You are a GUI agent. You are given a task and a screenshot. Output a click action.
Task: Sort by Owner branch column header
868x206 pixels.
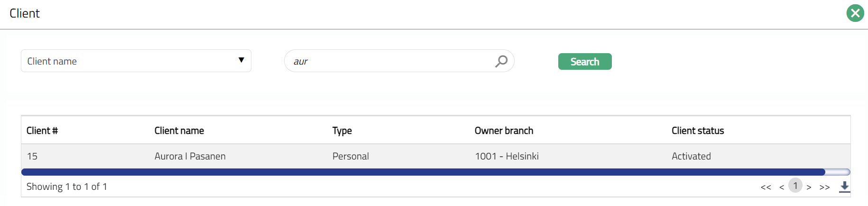504,131
